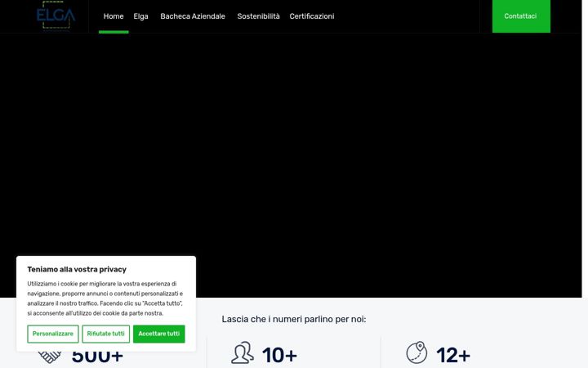Click the green Contattaci button
588x368 pixels.
point(521,16)
